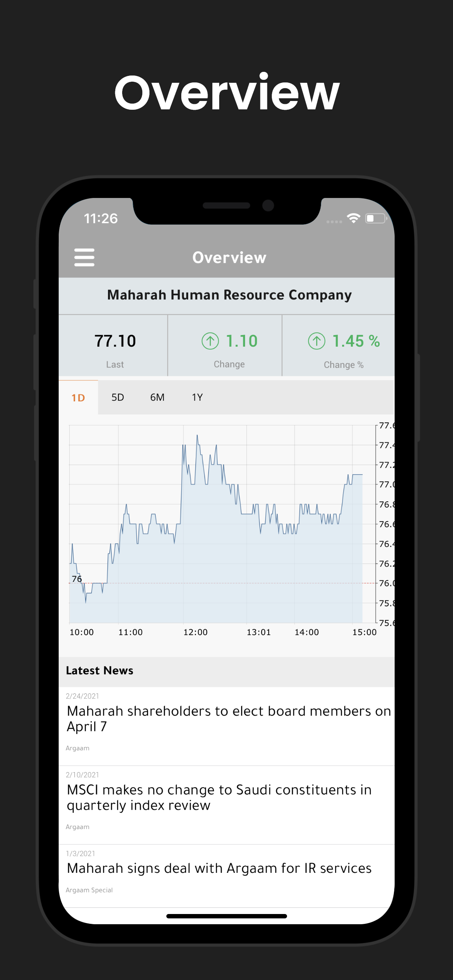Tap Maharah Human Resource Company title

[x=229, y=295]
